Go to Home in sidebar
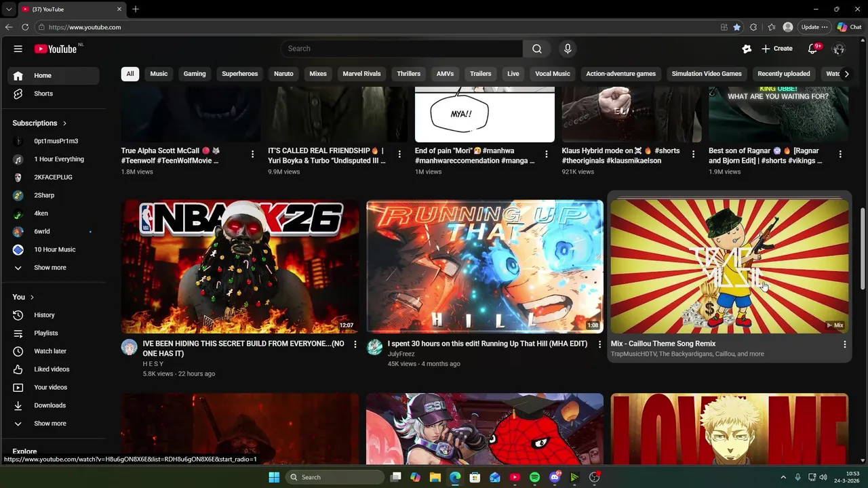Image resolution: width=868 pixels, height=488 pixels. coord(54,75)
